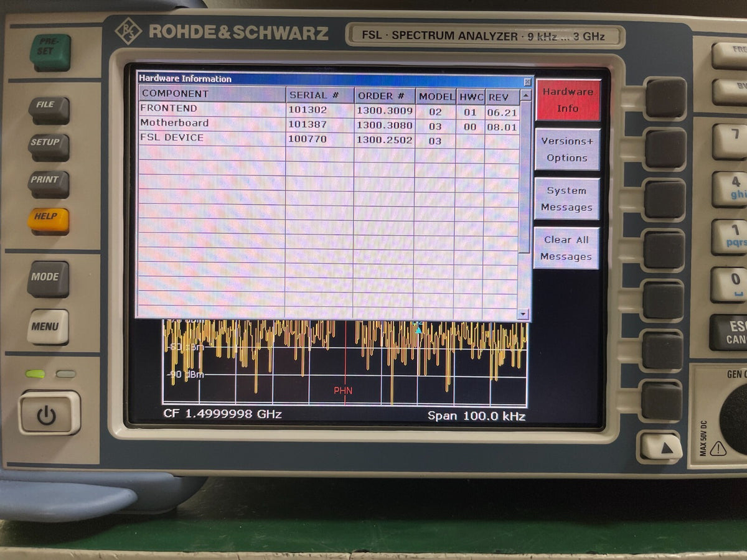Push the power standby button
The image size is (747, 560).
[x=49, y=413]
